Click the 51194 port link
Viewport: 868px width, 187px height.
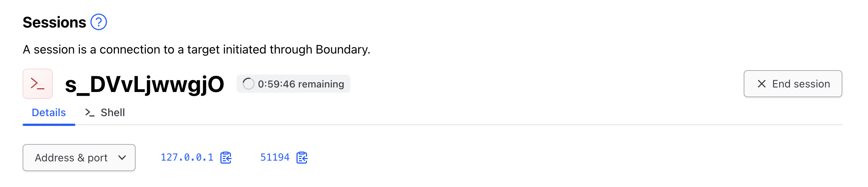pyautogui.click(x=275, y=157)
